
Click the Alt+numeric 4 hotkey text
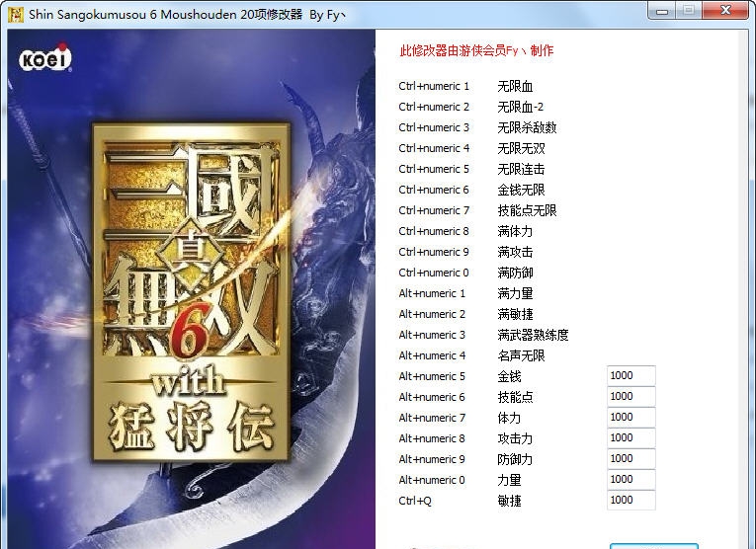pyautogui.click(x=432, y=355)
